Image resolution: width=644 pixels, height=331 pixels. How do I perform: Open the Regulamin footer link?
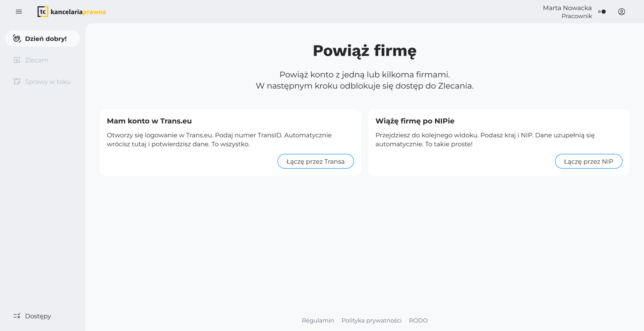(318, 320)
